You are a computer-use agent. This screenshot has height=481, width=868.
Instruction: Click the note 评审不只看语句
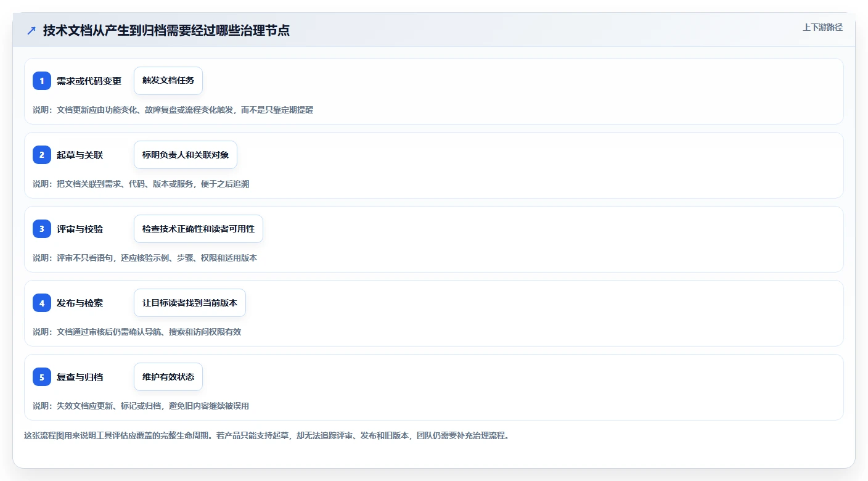(x=145, y=258)
